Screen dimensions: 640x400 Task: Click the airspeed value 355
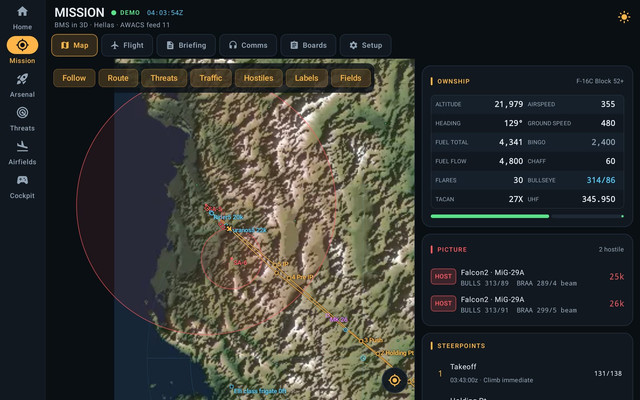tap(608, 104)
